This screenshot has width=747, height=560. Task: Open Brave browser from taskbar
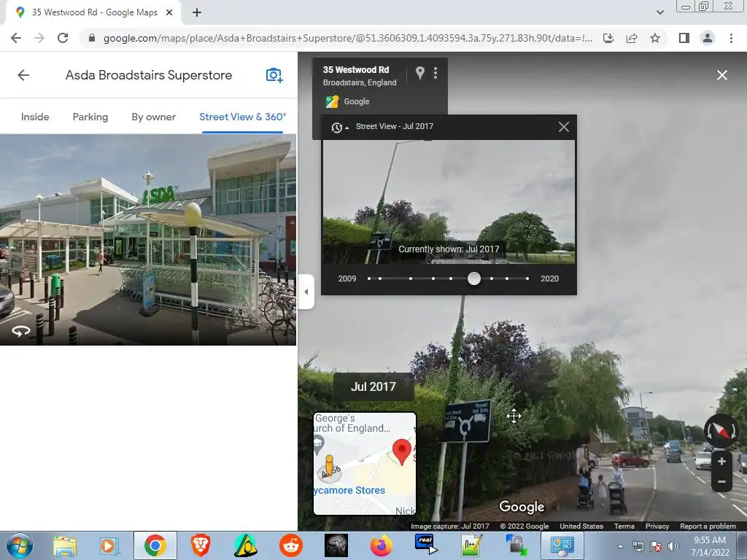coord(201,545)
